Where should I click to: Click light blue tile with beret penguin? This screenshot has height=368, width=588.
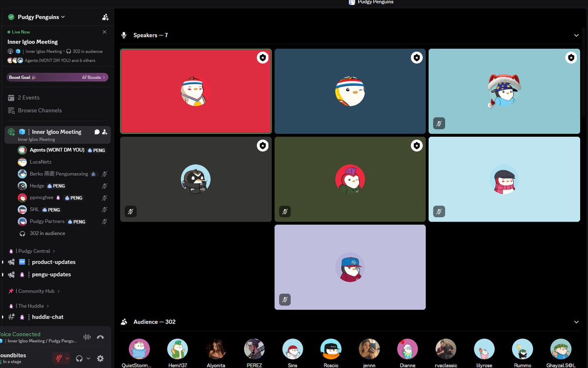pyautogui.click(x=504, y=179)
